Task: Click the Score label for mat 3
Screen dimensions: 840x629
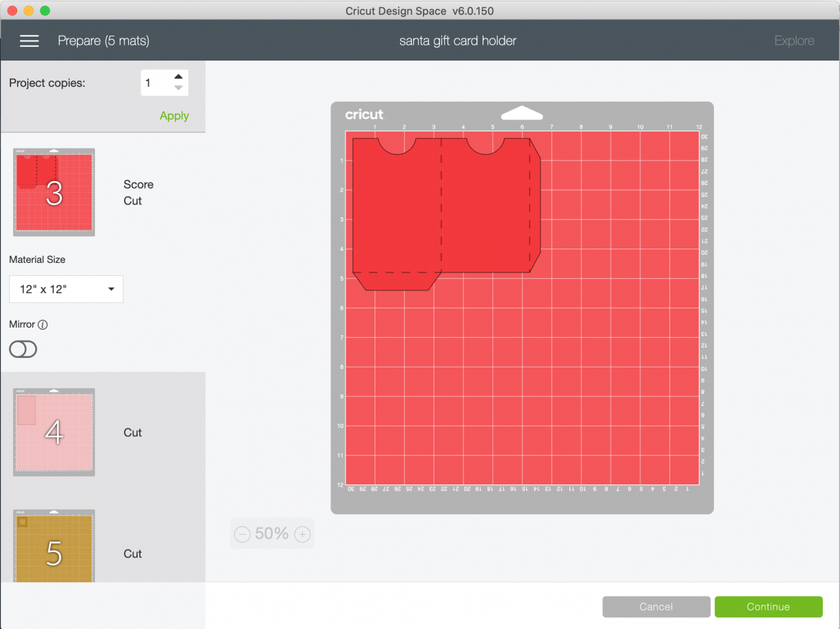Action: (x=138, y=184)
